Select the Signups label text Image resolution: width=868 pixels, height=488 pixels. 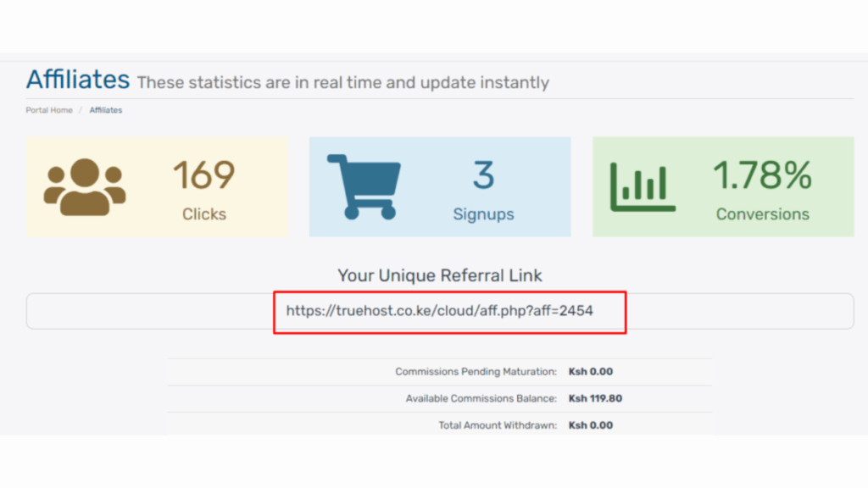483,214
